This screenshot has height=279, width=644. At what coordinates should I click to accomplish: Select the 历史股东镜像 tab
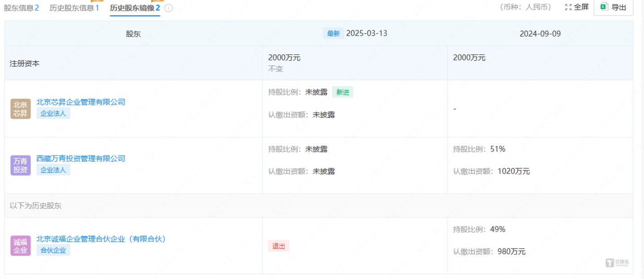135,8
